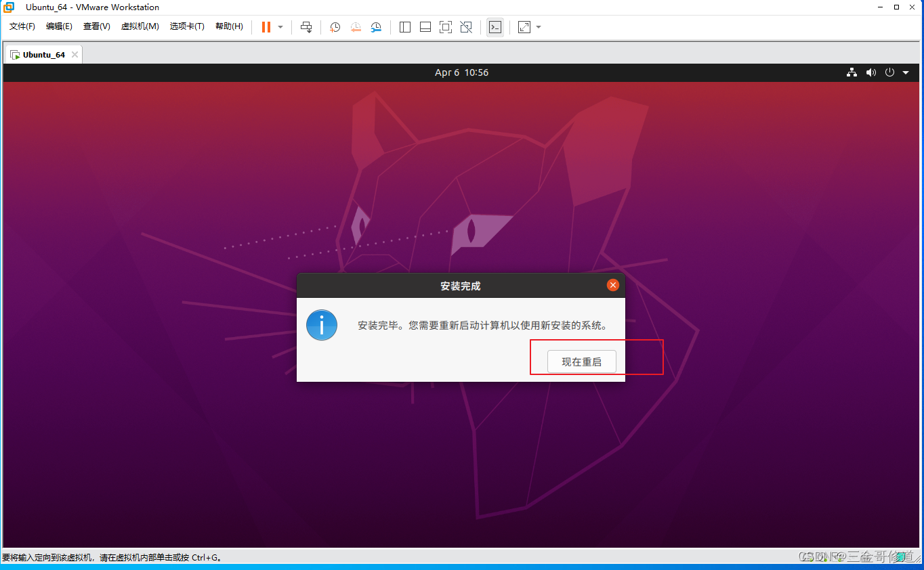
Task: Open the 虚拟机(M) menu
Action: point(140,26)
